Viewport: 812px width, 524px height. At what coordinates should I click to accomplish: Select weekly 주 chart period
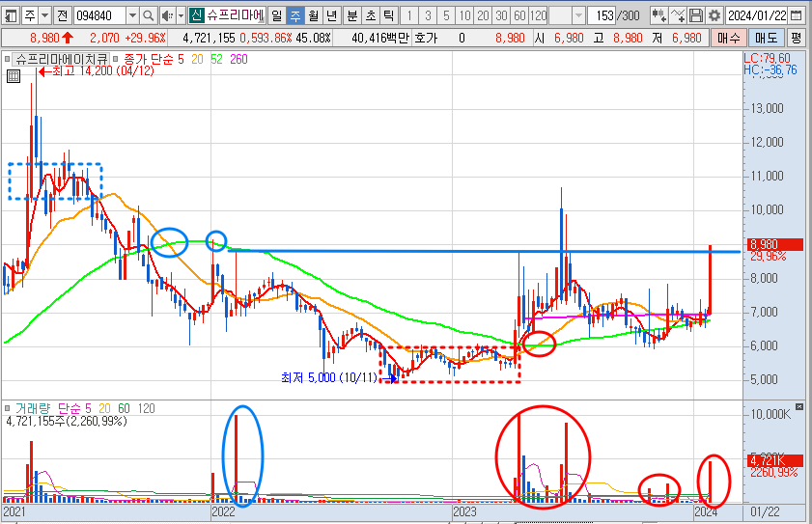pyautogui.click(x=295, y=16)
